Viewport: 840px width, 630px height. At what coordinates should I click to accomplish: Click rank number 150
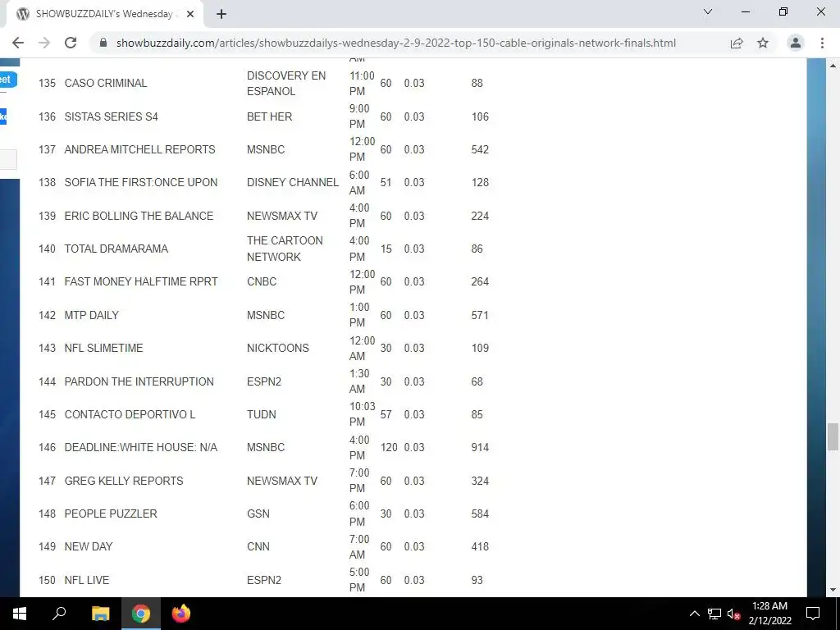point(47,580)
